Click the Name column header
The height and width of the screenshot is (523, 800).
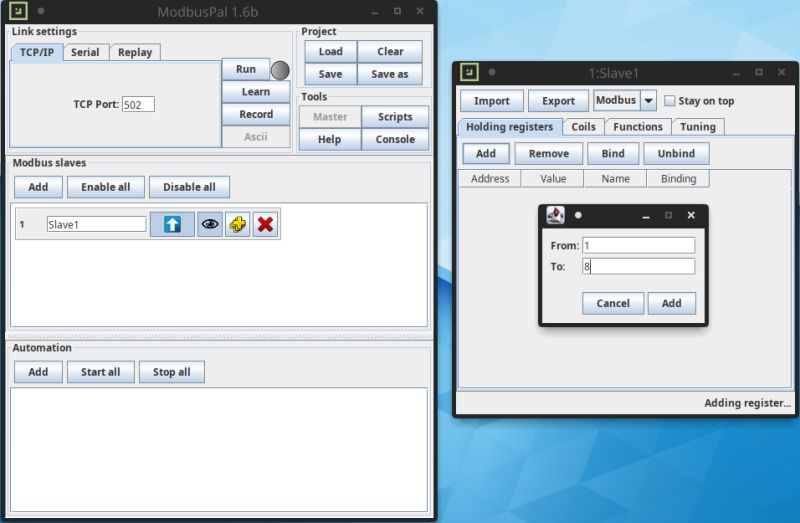pos(615,179)
